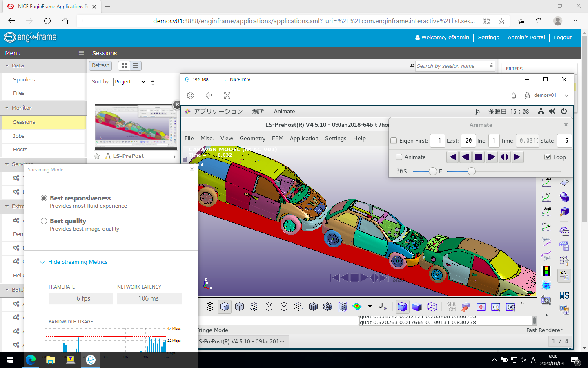Click the zoom magnifier toolbar icon

point(496,307)
